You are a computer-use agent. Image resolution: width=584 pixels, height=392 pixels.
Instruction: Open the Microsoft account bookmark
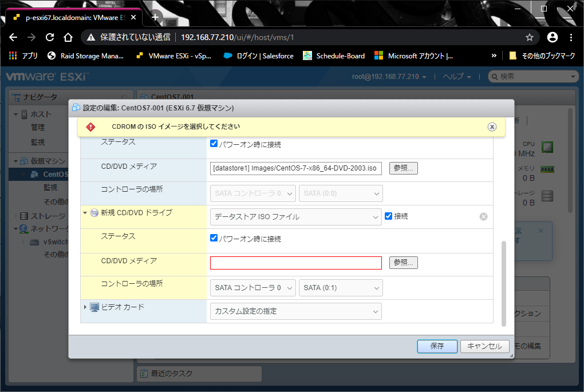point(413,56)
